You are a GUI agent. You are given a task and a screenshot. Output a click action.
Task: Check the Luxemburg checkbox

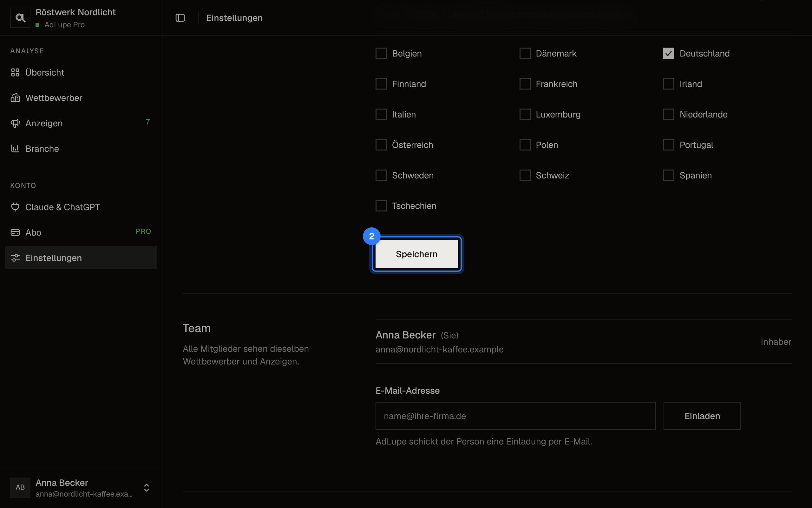[x=525, y=114]
